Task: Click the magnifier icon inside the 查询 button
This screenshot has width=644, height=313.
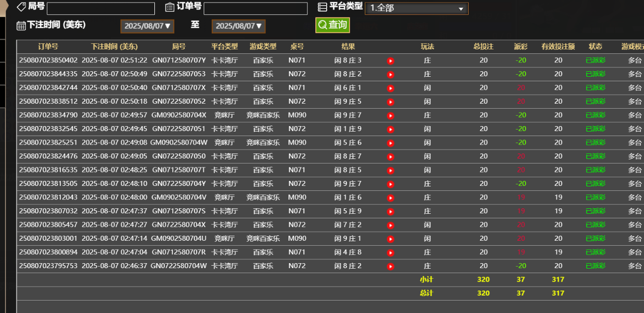Action: coord(323,24)
